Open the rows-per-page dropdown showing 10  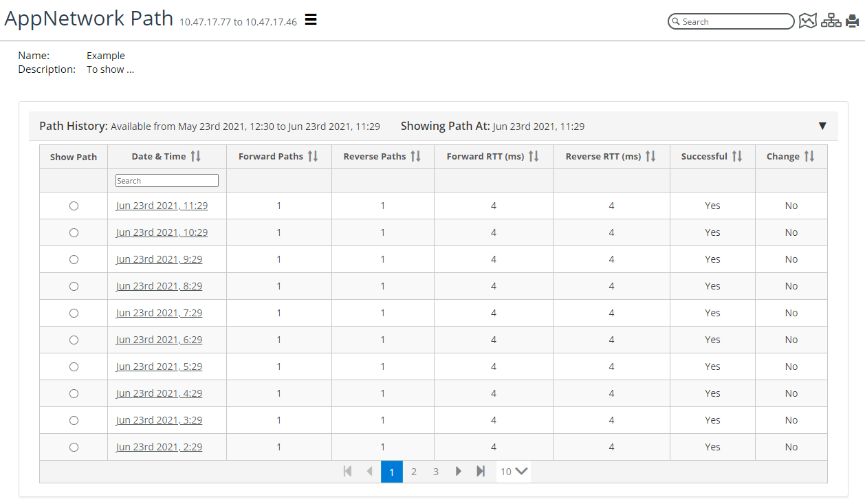tap(514, 472)
